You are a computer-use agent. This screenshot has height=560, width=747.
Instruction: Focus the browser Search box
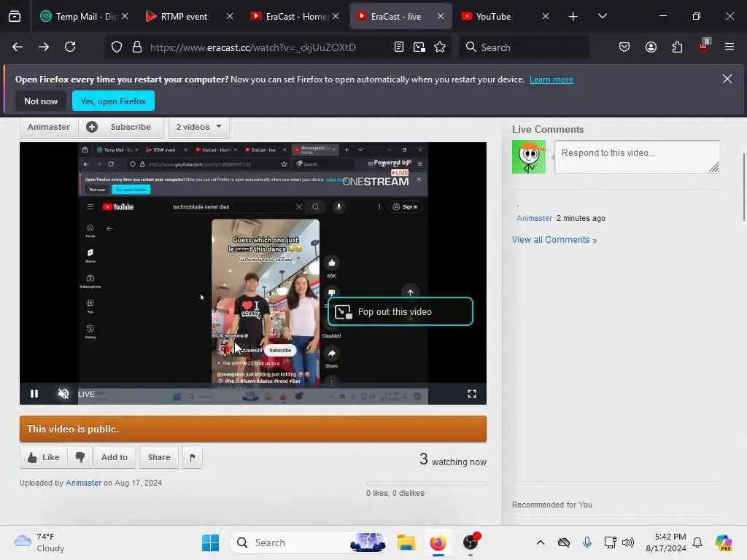click(524, 47)
